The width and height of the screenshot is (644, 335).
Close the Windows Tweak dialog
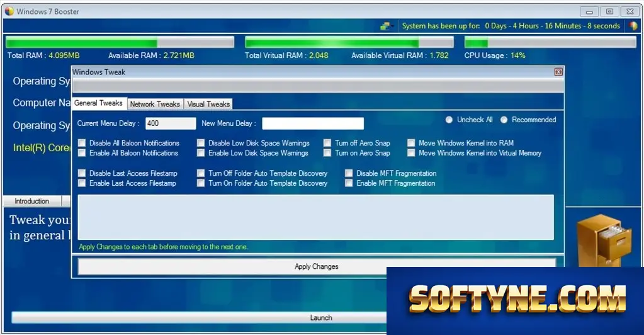[558, 72]
